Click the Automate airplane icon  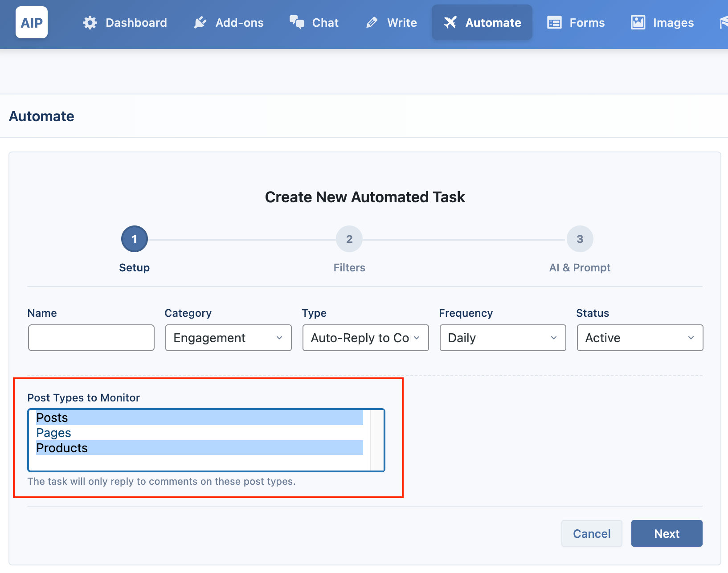[x=450, y=22]
